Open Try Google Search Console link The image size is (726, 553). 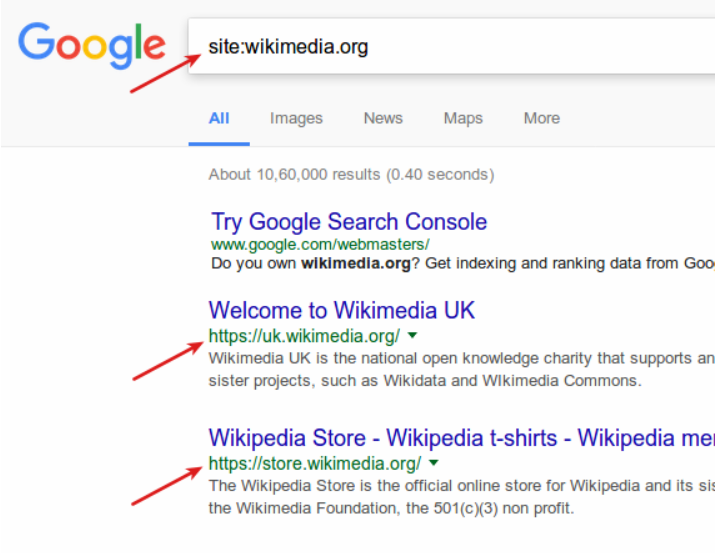[x=349, y=221]
